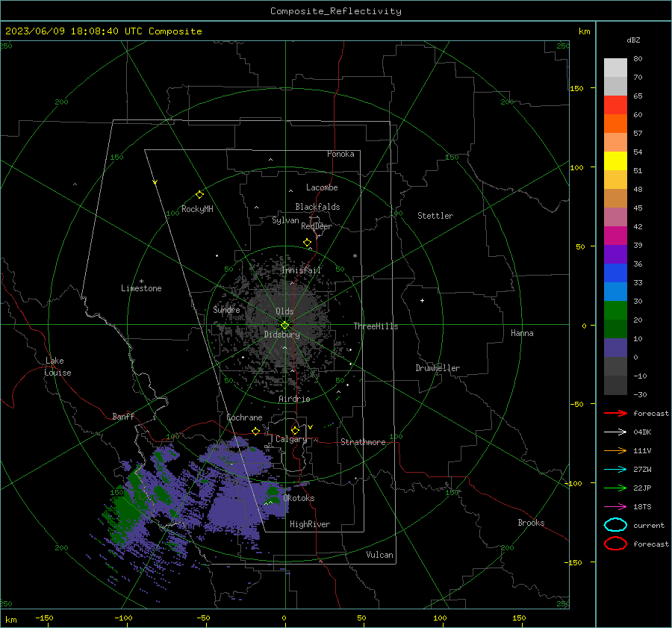Click the red 60 dBZ color swatch
The image size is (672, 628).
[x=615, y=105]
